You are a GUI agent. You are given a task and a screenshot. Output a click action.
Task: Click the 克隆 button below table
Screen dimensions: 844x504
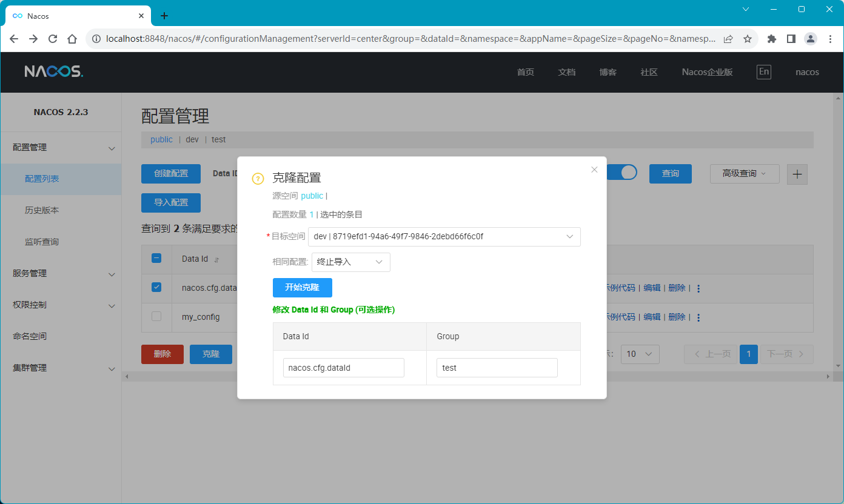[211, 354]
